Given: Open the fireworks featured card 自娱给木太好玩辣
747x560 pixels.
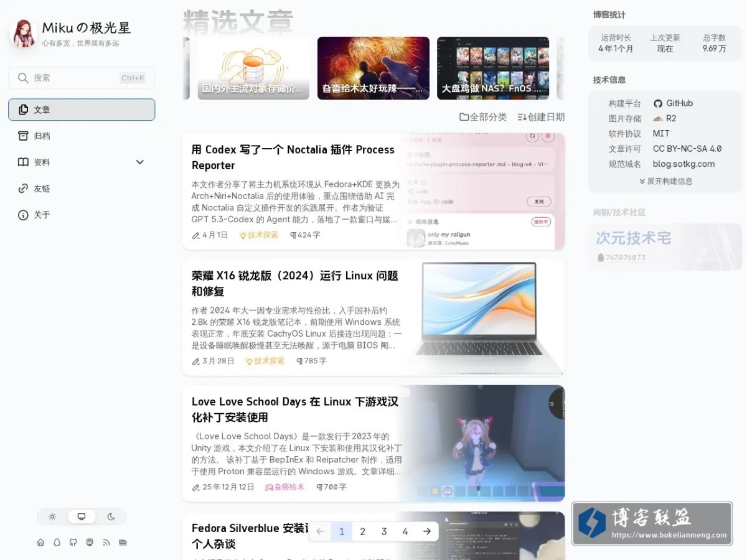Looking at the screenshot, I should click(374, 68).
